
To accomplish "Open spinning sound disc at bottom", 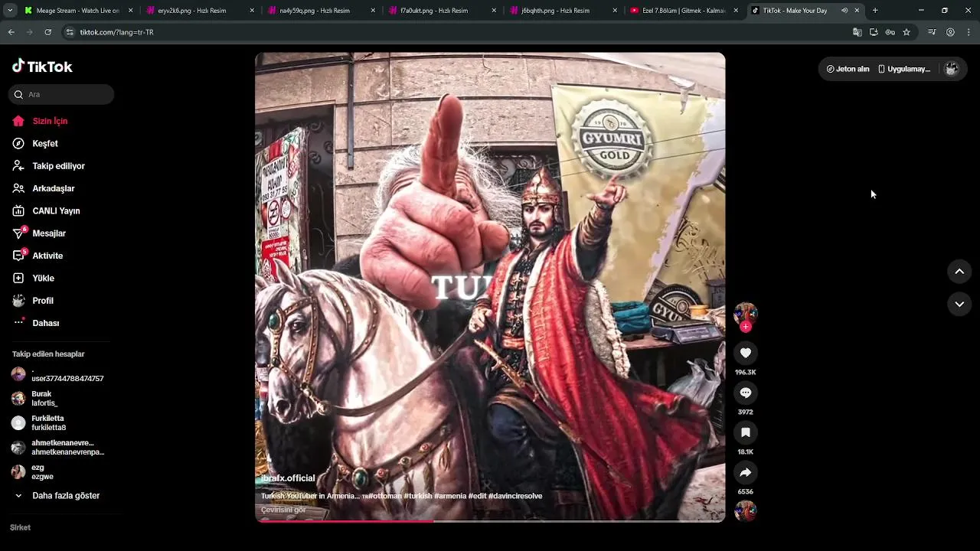I will pos(746,511).
